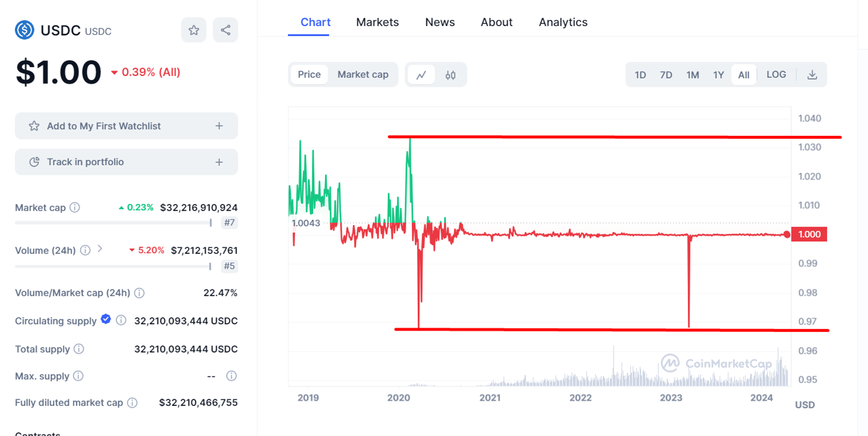The height and width of the screenshot is (436, 868).
Task: Click the 2023 label on chart axis
Action: (x=671, y=397)
